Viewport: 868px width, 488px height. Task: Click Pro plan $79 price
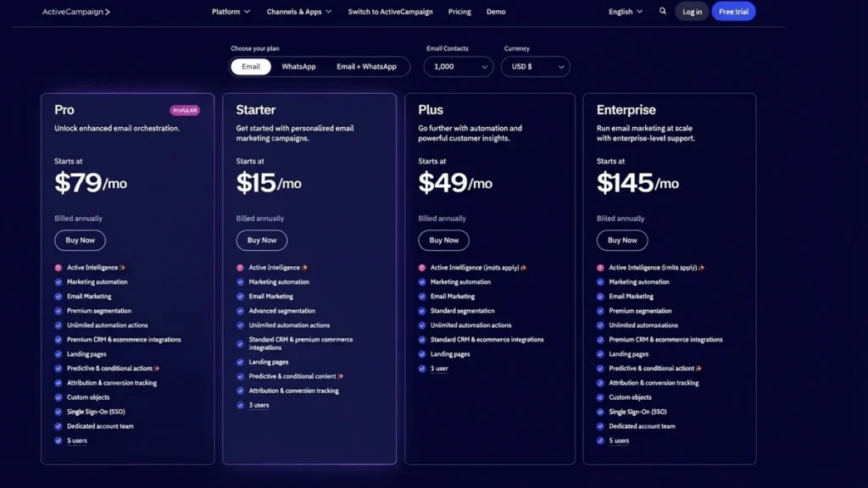pyautogui.click(x=91, y=183)
